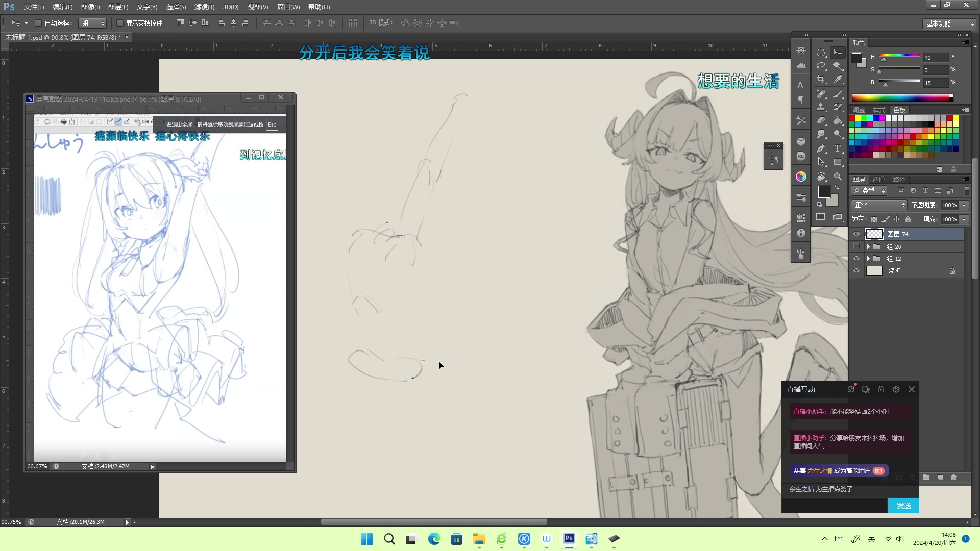Switch to the 路径 paths tab

(x=899, y=180)
